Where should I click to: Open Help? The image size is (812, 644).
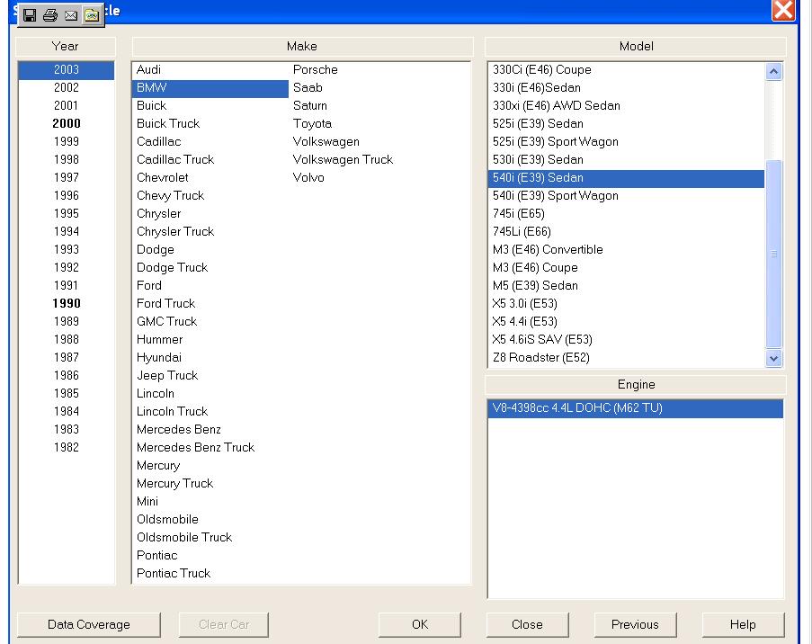743,624
